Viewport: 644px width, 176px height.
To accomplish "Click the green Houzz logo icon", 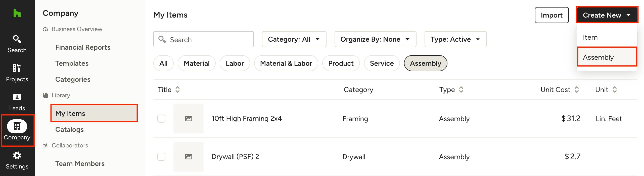I will click(17, 13).
